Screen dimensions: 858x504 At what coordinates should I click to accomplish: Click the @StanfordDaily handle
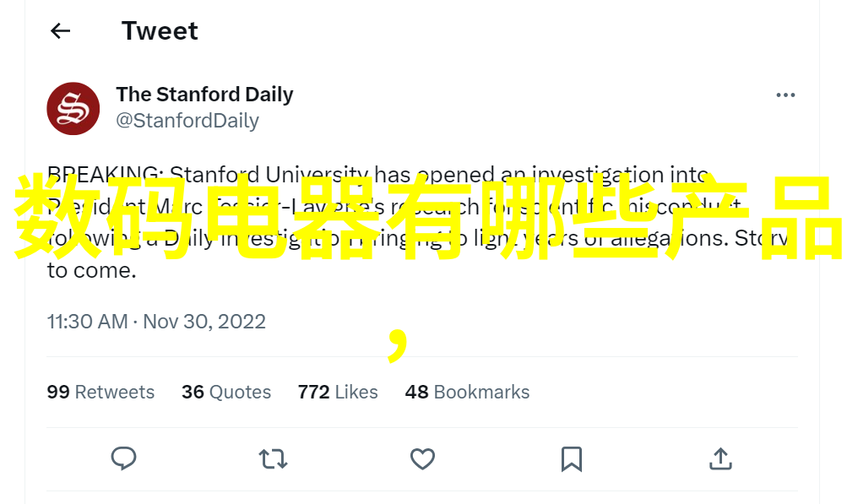[187, 121]
